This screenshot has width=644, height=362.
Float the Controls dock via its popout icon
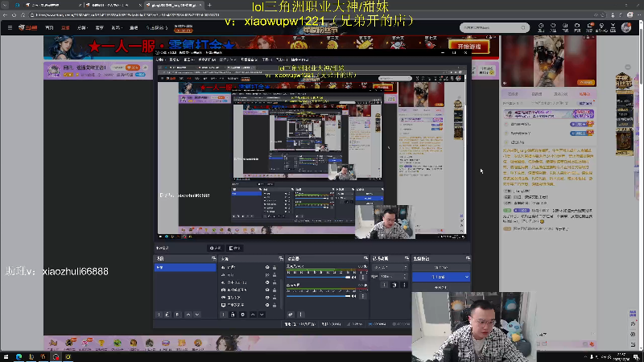468,258
